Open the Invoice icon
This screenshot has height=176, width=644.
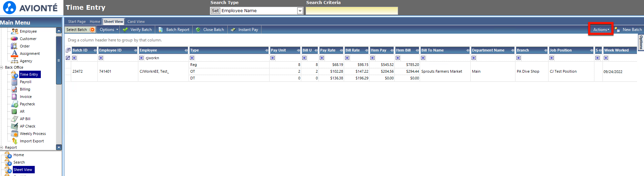coord(15,97)
